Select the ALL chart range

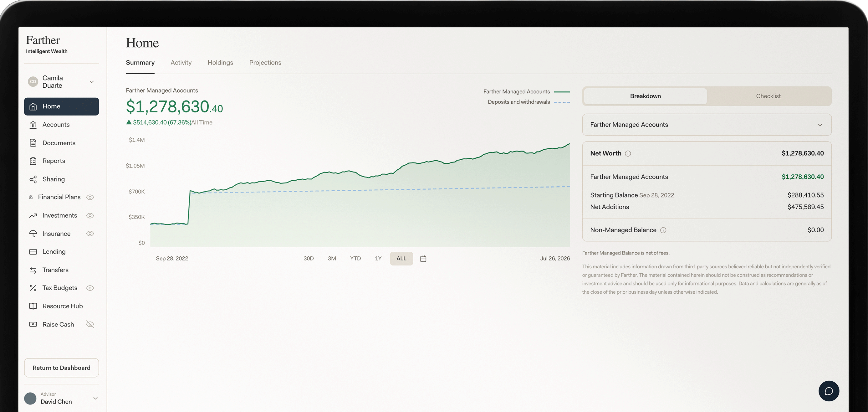pos(401,259)
